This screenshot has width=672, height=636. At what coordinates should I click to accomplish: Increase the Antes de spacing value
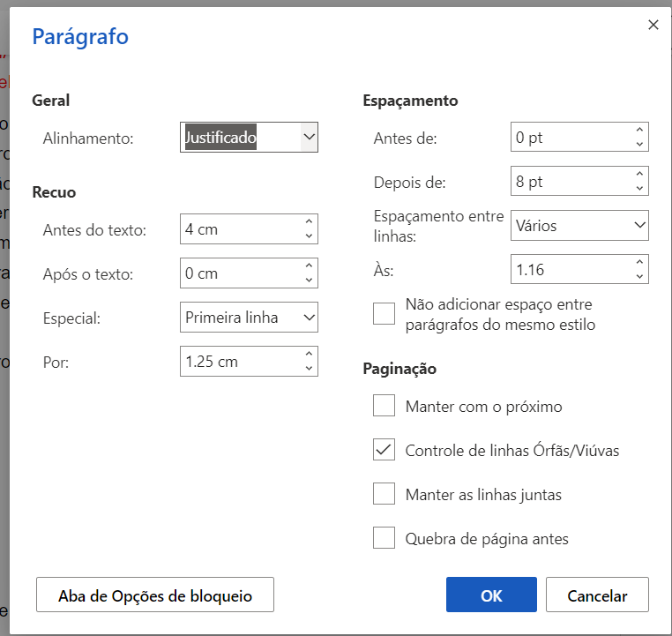pos(639,131)
